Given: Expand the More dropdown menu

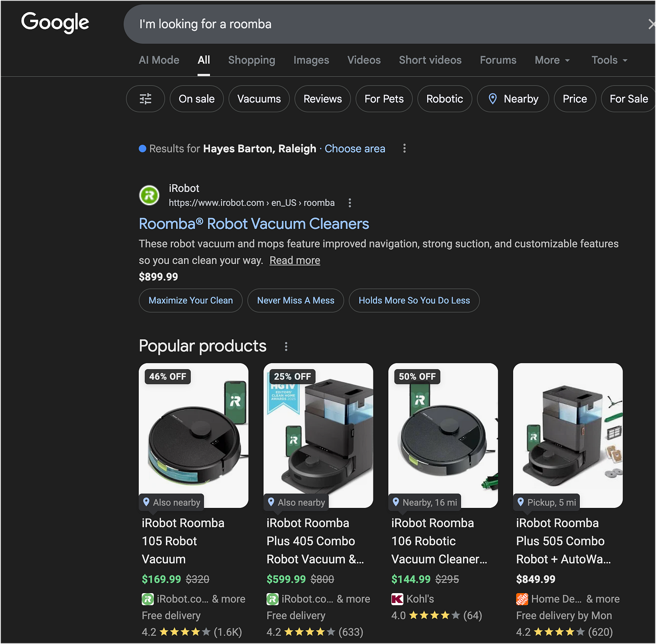Looking at the screenshot, I should (x=552, y=60).
